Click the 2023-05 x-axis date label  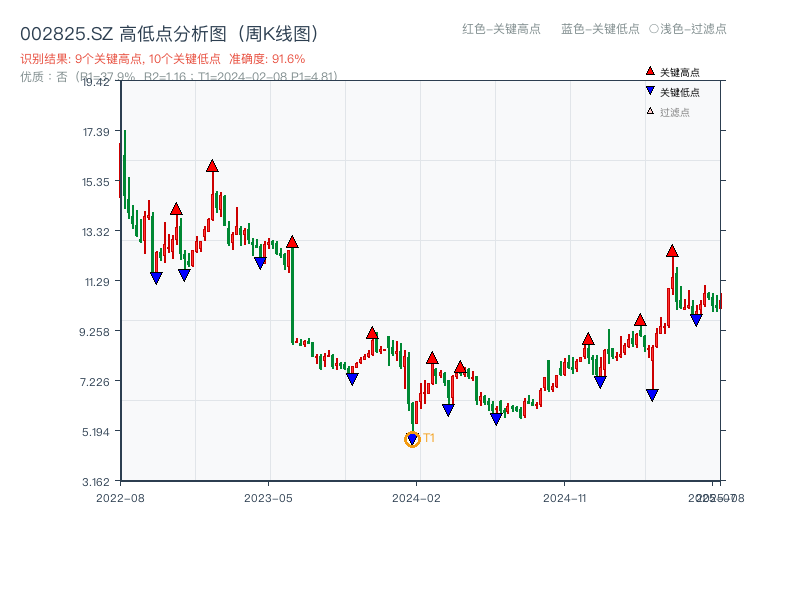pos(269,497)
